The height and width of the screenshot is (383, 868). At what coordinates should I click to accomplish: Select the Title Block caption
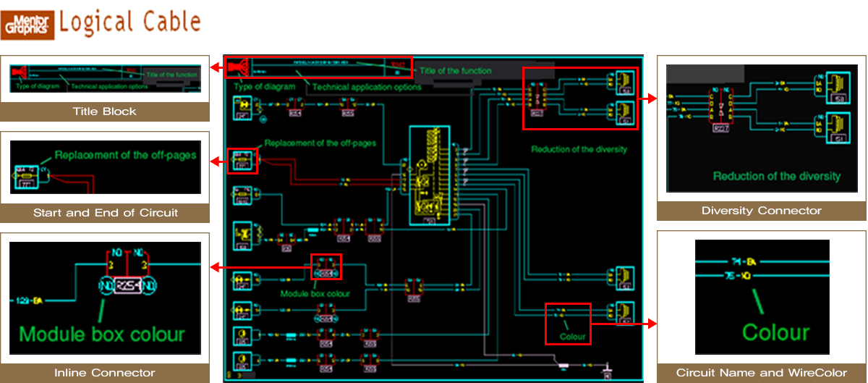coord(105,111)
